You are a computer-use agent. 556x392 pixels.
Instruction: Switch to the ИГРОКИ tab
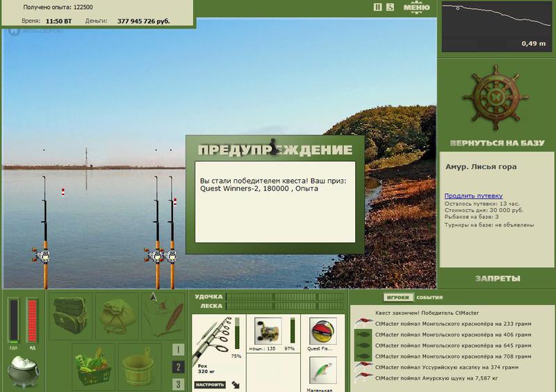(x=398, y=297)
